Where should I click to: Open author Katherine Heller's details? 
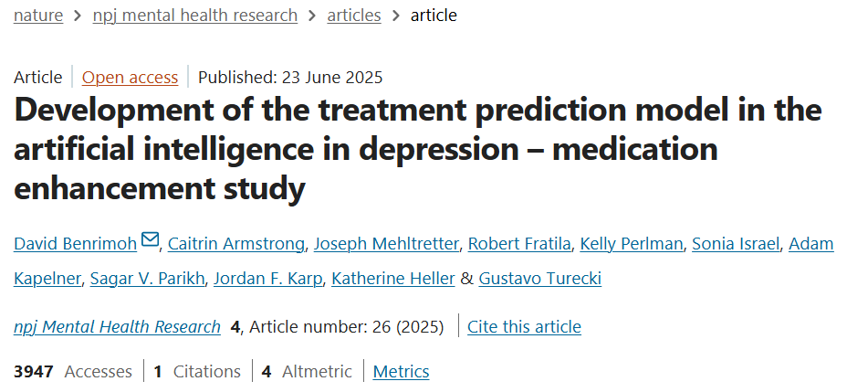coord(393,279)
